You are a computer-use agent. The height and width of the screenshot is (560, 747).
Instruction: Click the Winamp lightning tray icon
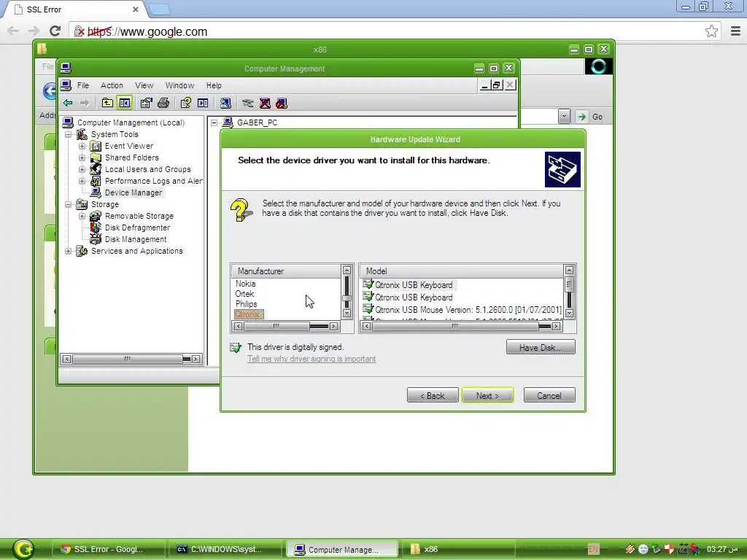(x=630, y=549)
